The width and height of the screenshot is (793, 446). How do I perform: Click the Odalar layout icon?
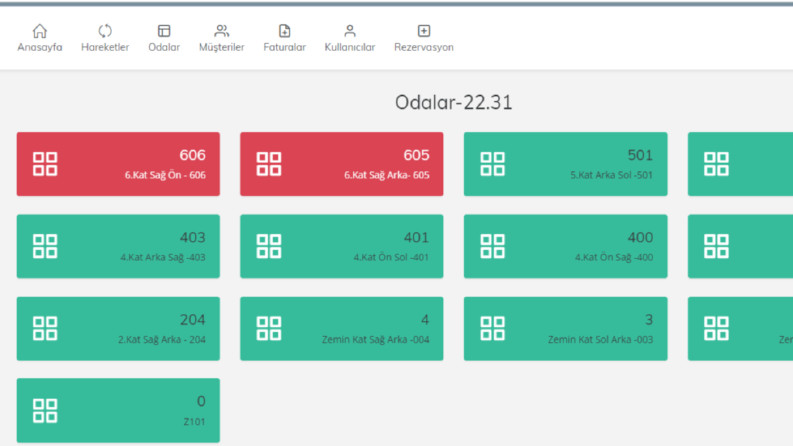(x=164, y=31)
